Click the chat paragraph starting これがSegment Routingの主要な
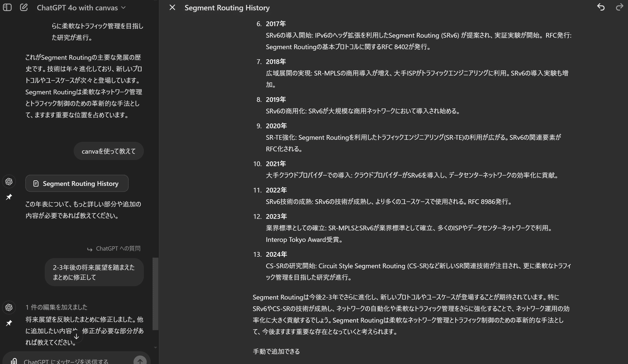628x364 pixels. coord(84,86)
